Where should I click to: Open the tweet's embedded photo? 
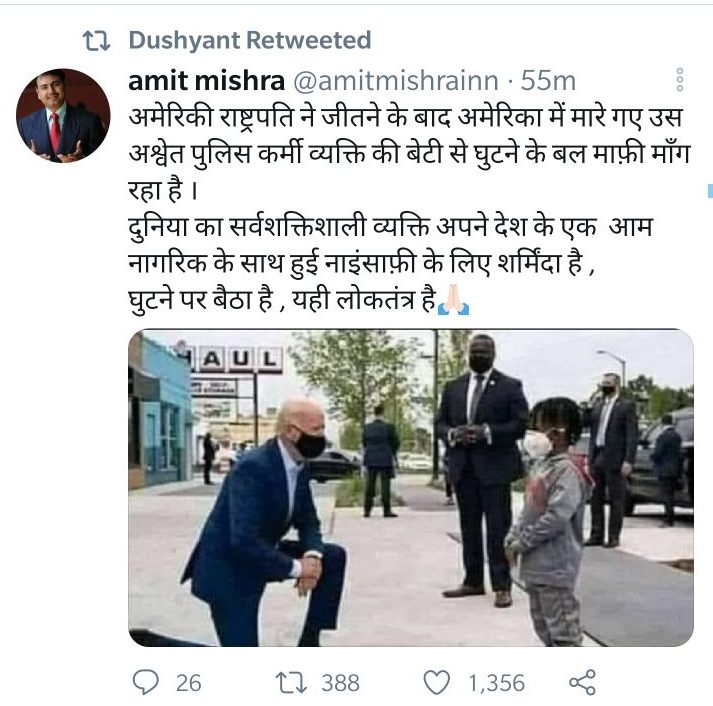(410, 487)
